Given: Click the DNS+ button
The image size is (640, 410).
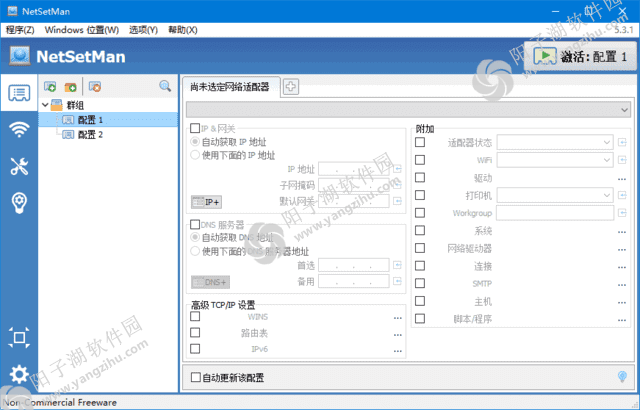Looking at the screenshot, I should point(211,282).
